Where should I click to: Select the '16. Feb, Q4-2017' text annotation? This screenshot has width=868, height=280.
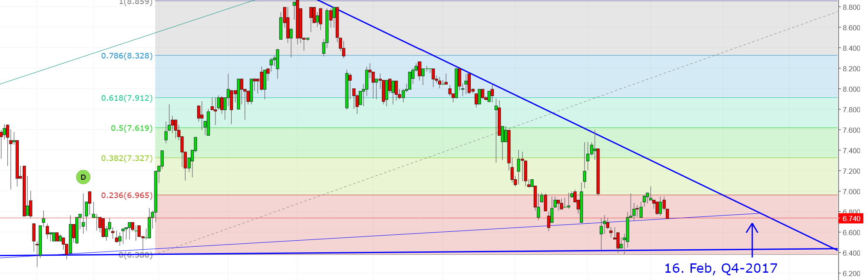720,268
